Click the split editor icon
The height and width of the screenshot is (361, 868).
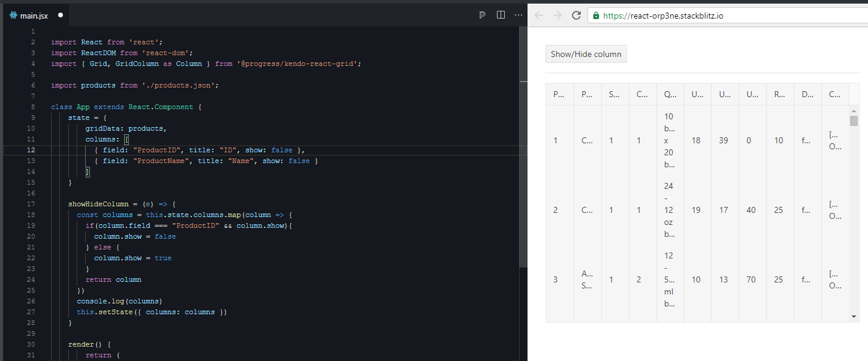click(x=501, y=15)
